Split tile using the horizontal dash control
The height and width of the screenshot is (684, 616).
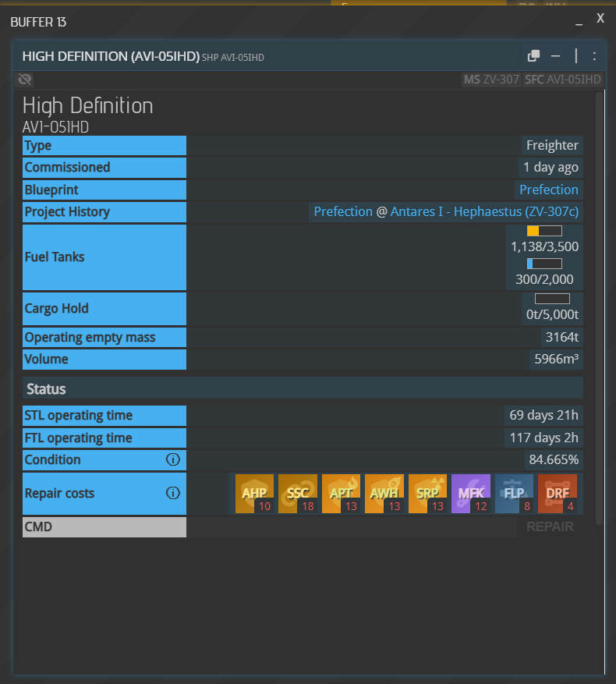coord(555,55)
